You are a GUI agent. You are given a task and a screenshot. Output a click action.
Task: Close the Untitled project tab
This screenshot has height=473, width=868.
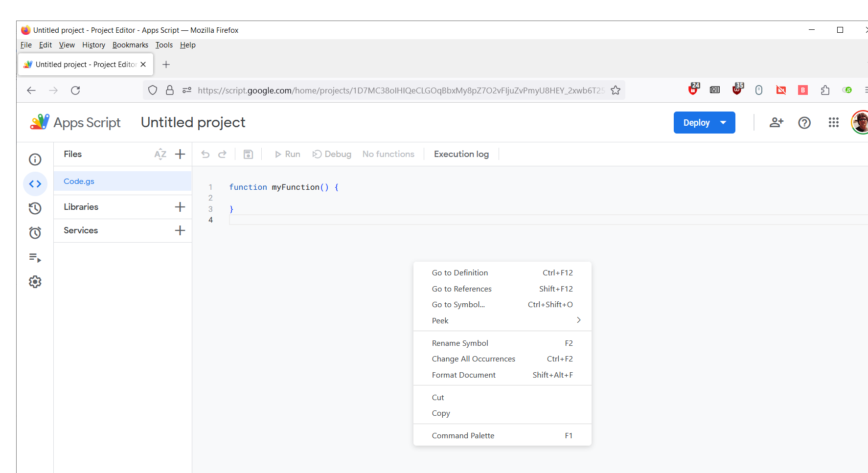[143, 65]
